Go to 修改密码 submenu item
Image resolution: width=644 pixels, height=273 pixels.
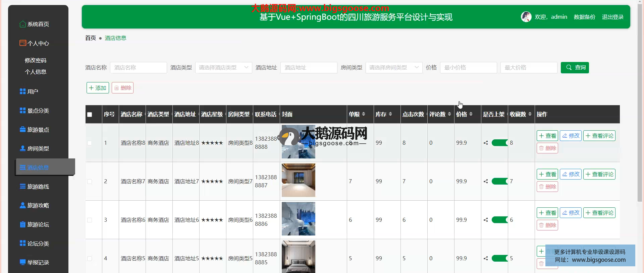(x=36, y=60)
